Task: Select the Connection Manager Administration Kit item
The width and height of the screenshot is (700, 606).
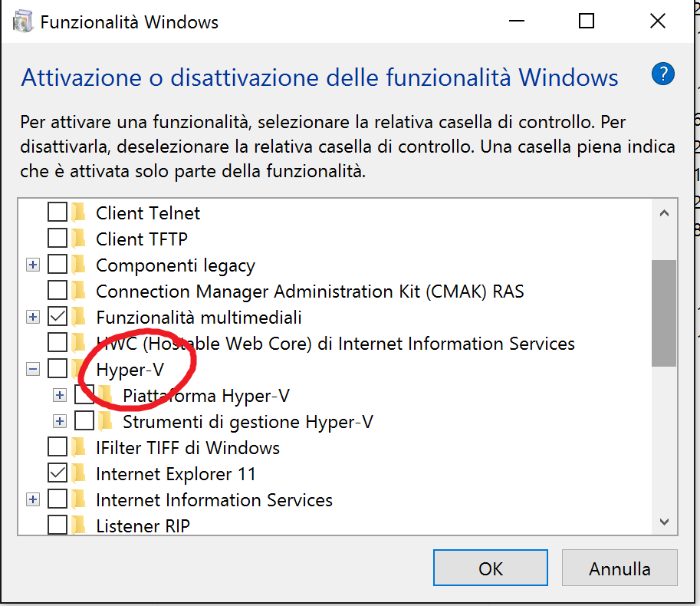Action: (x=310, y=291)
